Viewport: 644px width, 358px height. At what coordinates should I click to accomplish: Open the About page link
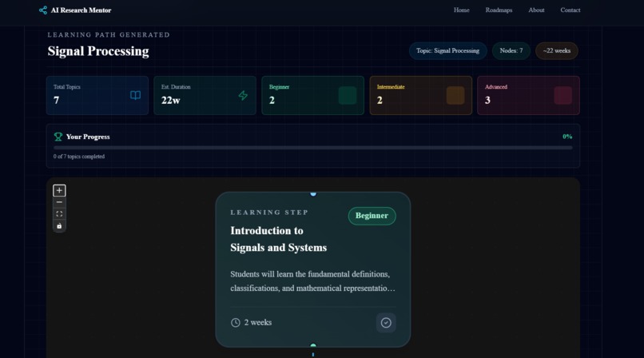click(536, 10)
